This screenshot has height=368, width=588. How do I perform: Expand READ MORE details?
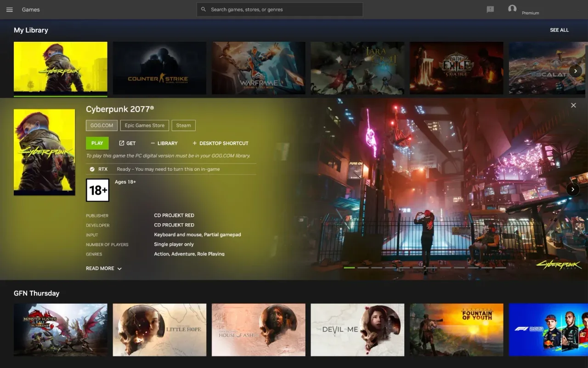tap(104, 268)
